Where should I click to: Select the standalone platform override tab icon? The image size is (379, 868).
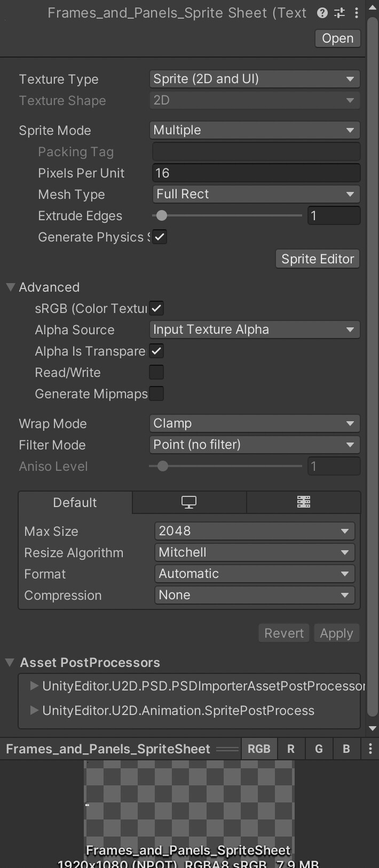pos(189,502)
